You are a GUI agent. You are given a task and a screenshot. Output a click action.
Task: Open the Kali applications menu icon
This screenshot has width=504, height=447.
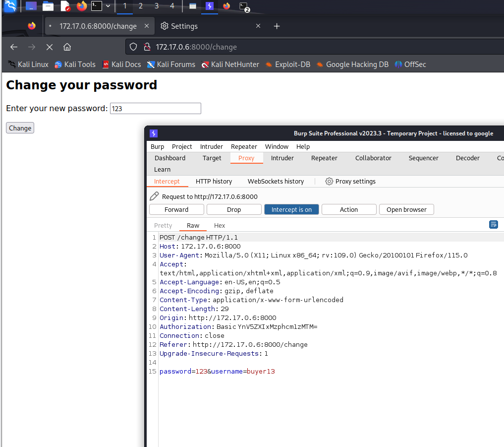click(x=10, y=6)
